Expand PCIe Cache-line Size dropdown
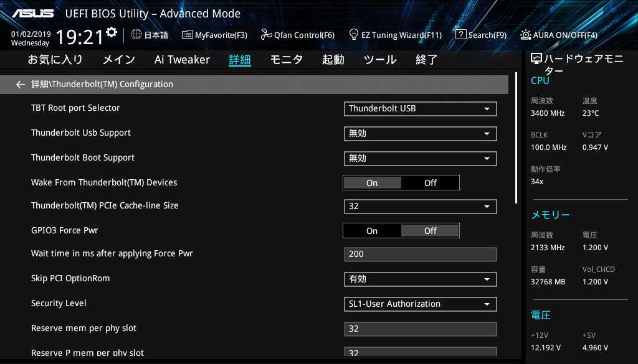Viewport: 638px width, 364px height. pyautogui.click(x=421, y=207)
